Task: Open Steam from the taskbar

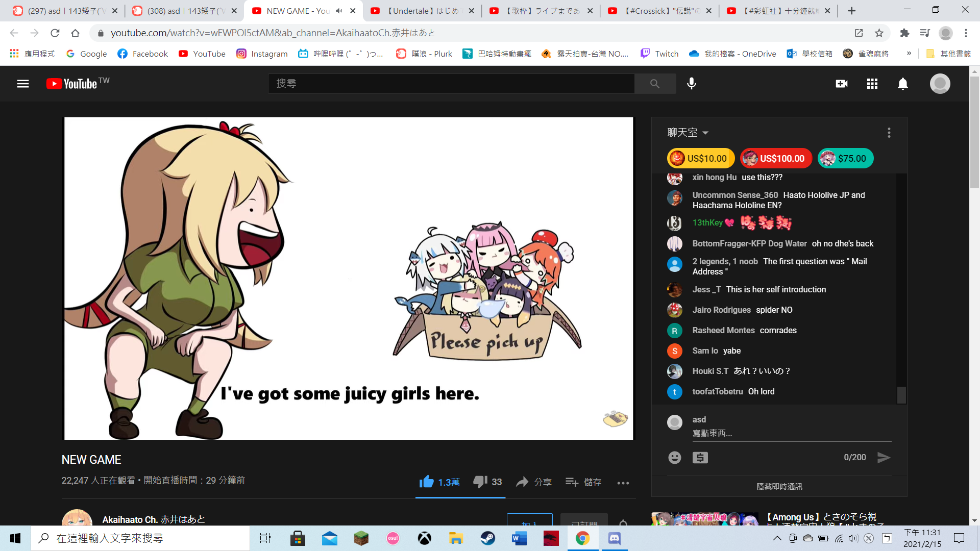Action: (487, 538)
